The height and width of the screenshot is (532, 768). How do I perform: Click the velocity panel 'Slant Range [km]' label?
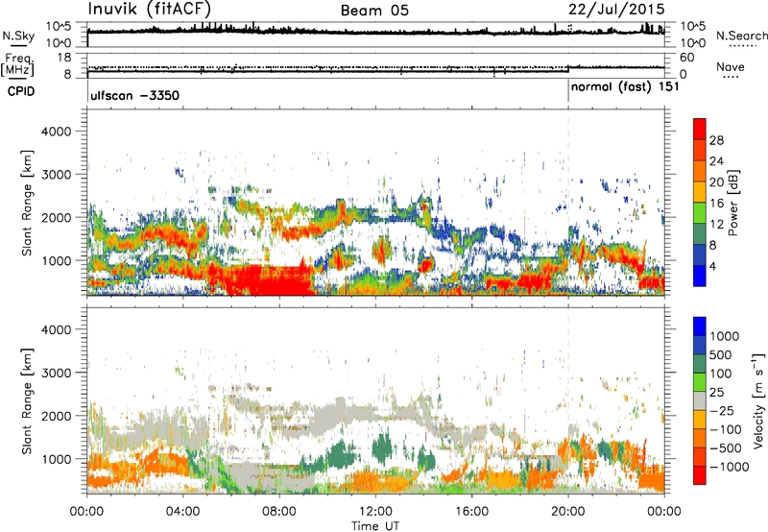coord(27,400)
